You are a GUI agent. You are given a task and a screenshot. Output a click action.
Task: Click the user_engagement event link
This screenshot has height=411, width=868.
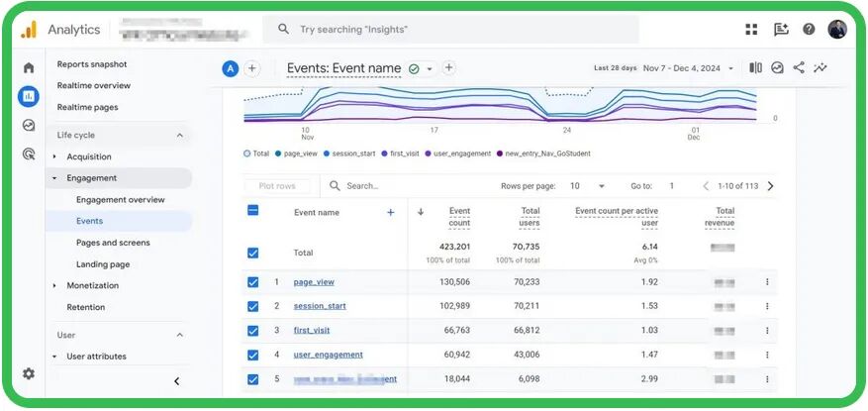pyautogui.click(x=328, y=355)
